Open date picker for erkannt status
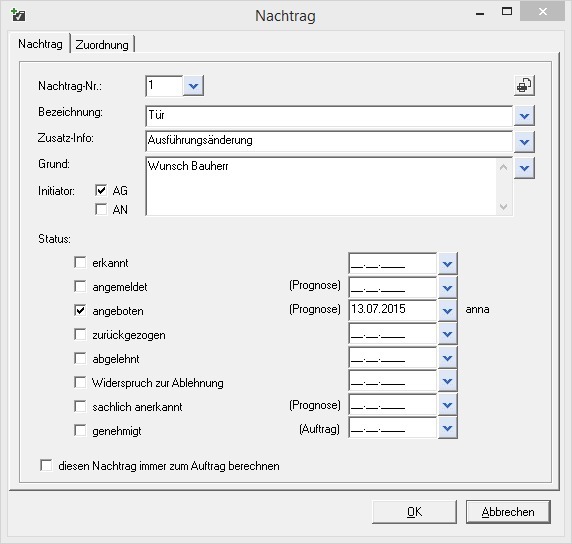Viewport: 572px width, 544px height. click(448, 263)
